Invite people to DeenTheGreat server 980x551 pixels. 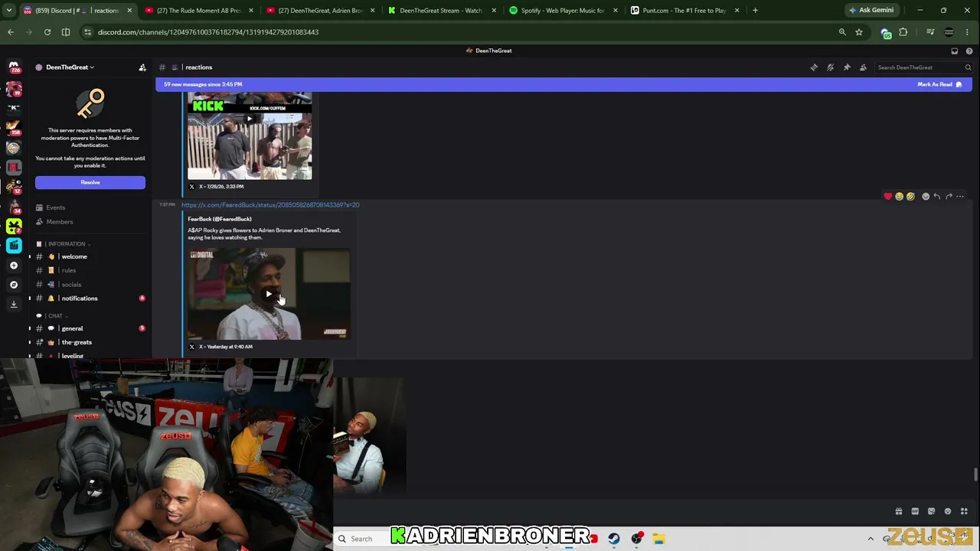(142, 67)
